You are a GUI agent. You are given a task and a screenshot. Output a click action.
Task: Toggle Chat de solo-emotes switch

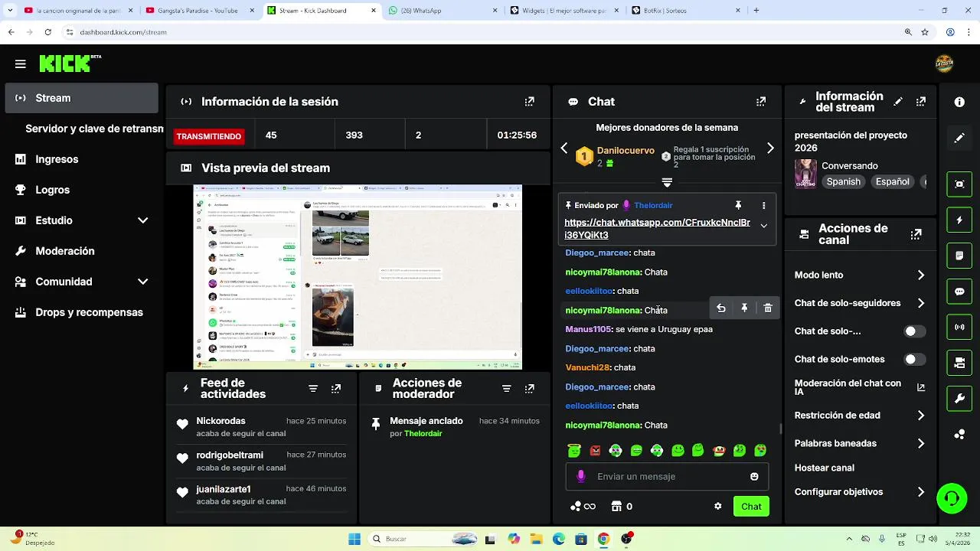tap(914, 359)
